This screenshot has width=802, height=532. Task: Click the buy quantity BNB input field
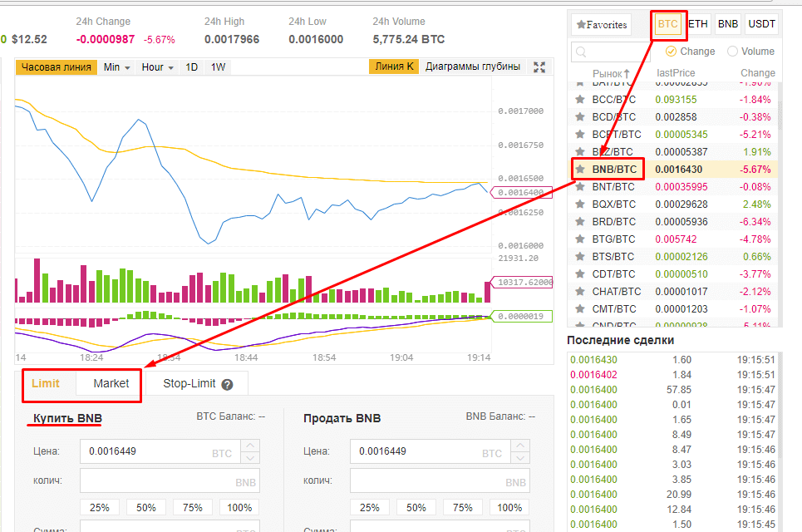170,481
